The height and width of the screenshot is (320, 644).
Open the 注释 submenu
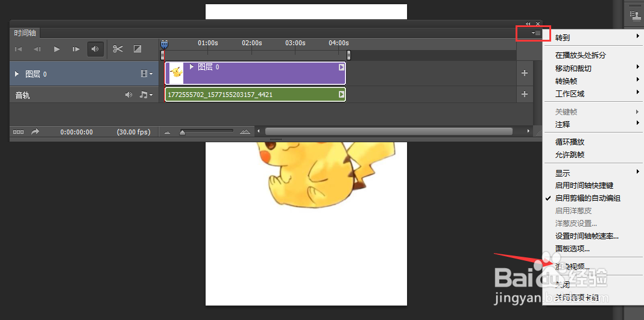click(593, 124)
